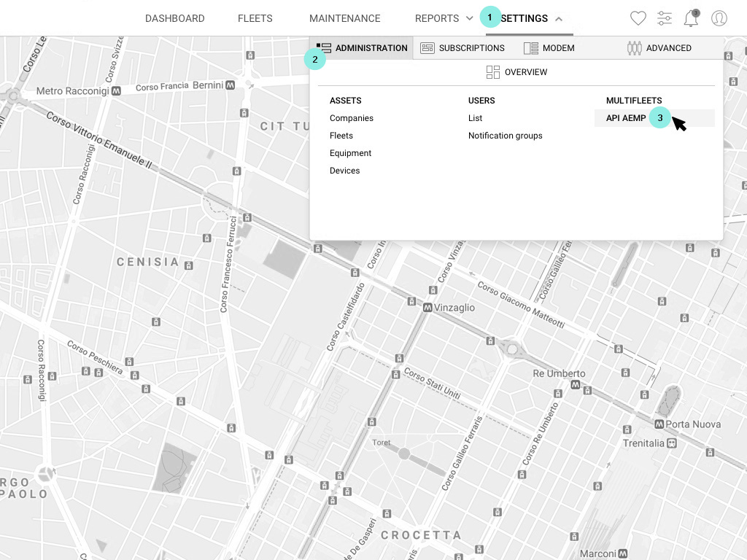Click the MULTIFLEETS heading

(x=634, y=101)
